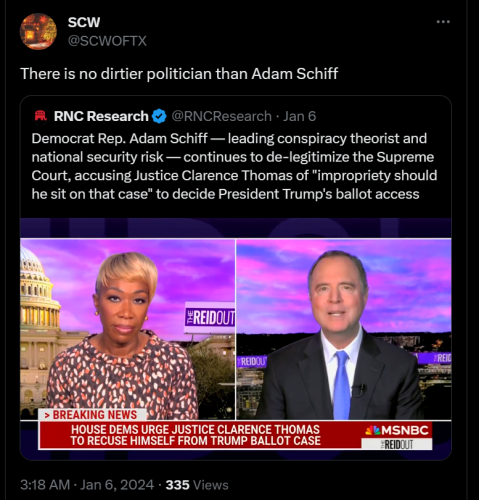The width and height of the screenshot is (479, 500).
Task: Open quoted tweet text about Adam Schiff
Action: [234, 166]
